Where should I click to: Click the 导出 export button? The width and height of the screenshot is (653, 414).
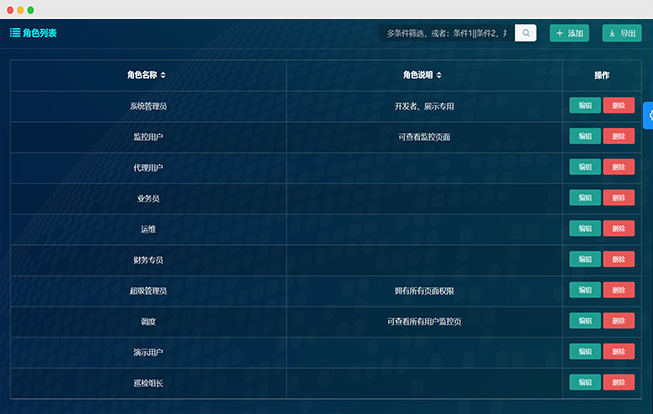pos(622,33)
